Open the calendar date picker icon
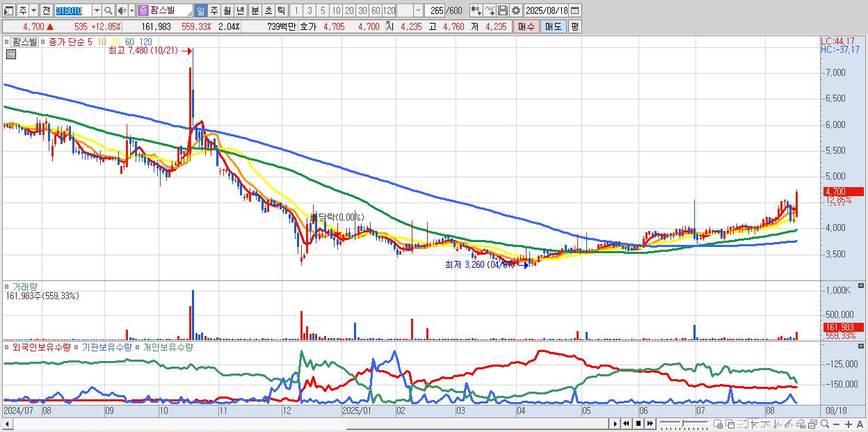 tap(575, 10)
